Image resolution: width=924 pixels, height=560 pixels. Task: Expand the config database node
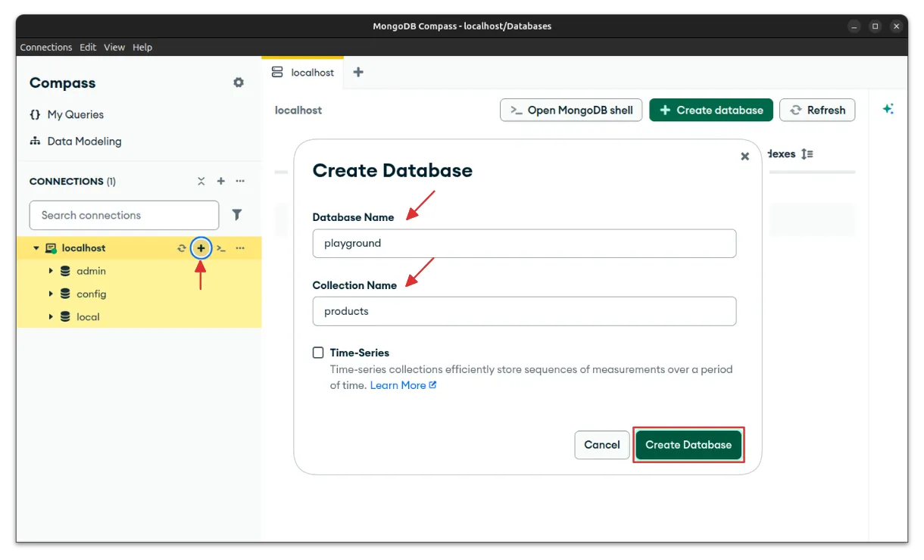pyautogui.click(x=51, y=294)
